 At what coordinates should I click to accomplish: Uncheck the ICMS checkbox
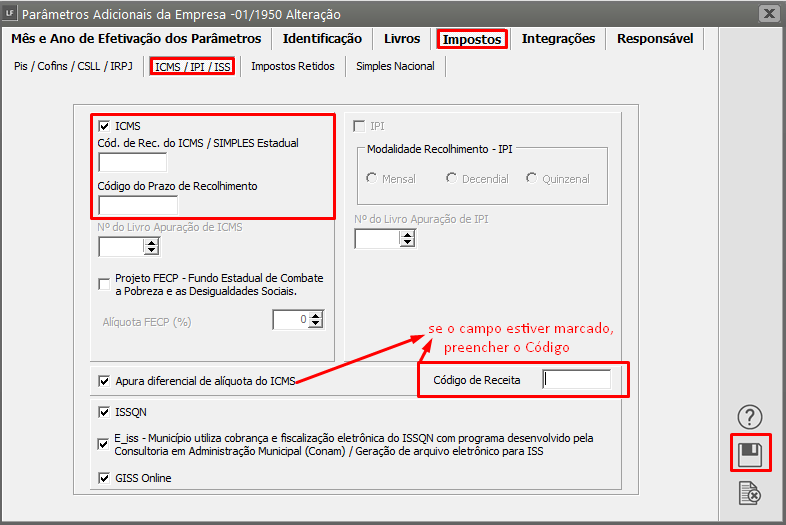coord(104,126)
